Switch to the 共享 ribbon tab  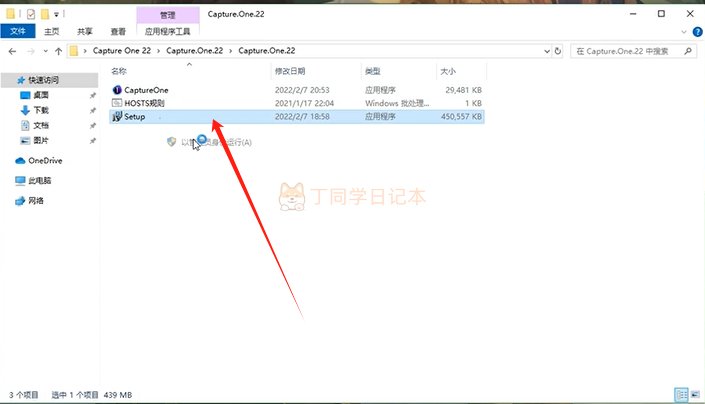(x=85, y=31)
